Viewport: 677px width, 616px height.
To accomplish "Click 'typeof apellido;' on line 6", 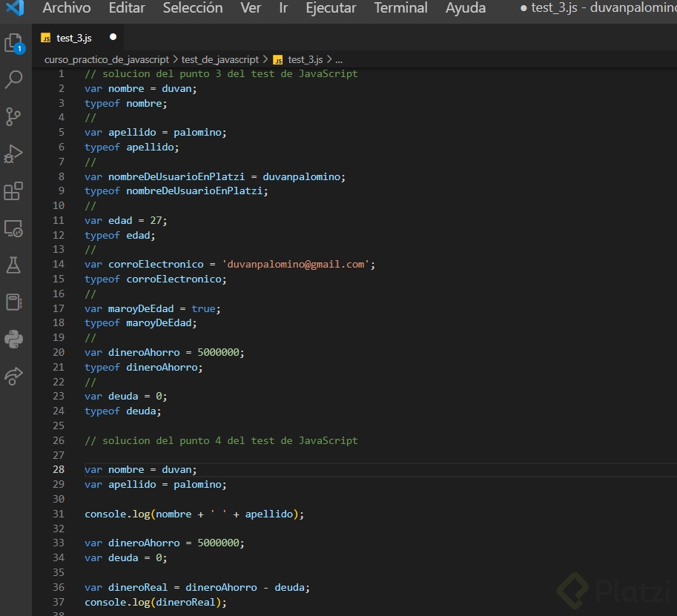I will pos(132,148).
